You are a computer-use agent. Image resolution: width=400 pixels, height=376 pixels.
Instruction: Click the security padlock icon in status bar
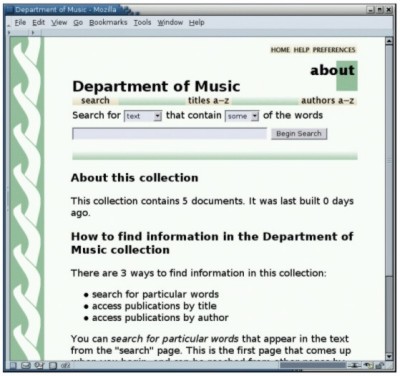pos(380,366)
